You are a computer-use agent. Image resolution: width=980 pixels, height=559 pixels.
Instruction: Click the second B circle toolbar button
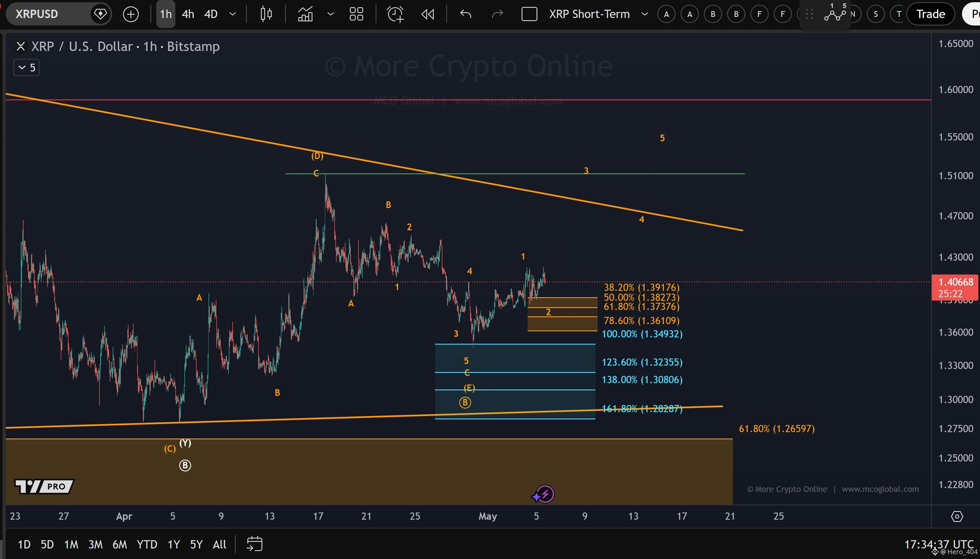click(x=736, y=14)
